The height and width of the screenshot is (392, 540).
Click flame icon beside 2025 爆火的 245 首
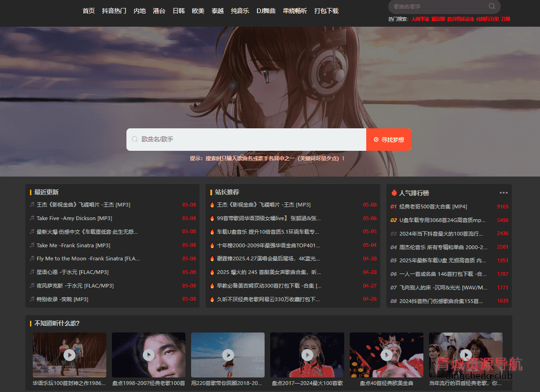(212, 272)
